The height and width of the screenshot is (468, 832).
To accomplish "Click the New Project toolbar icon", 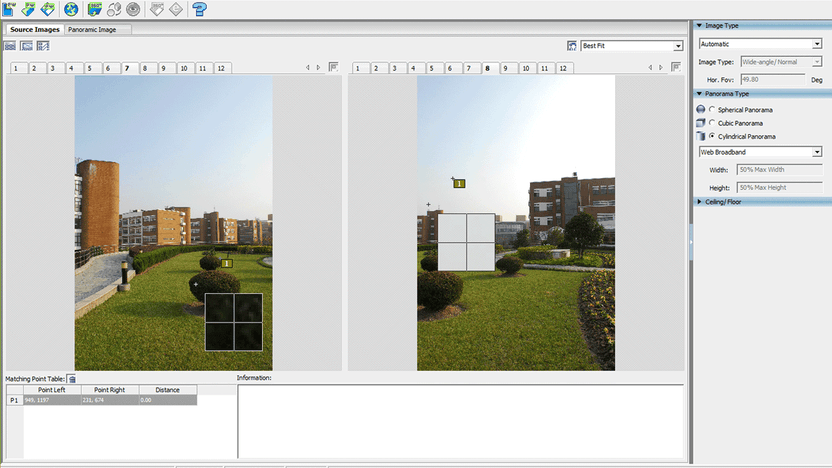I will [9, 8].
